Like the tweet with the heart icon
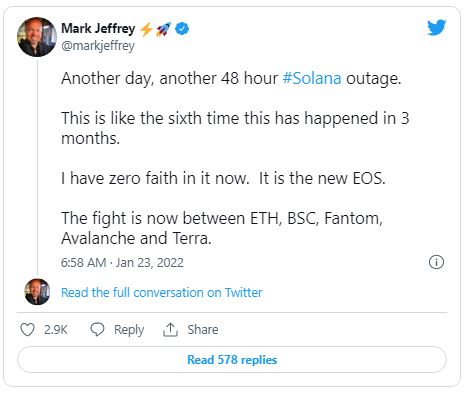 27,329
